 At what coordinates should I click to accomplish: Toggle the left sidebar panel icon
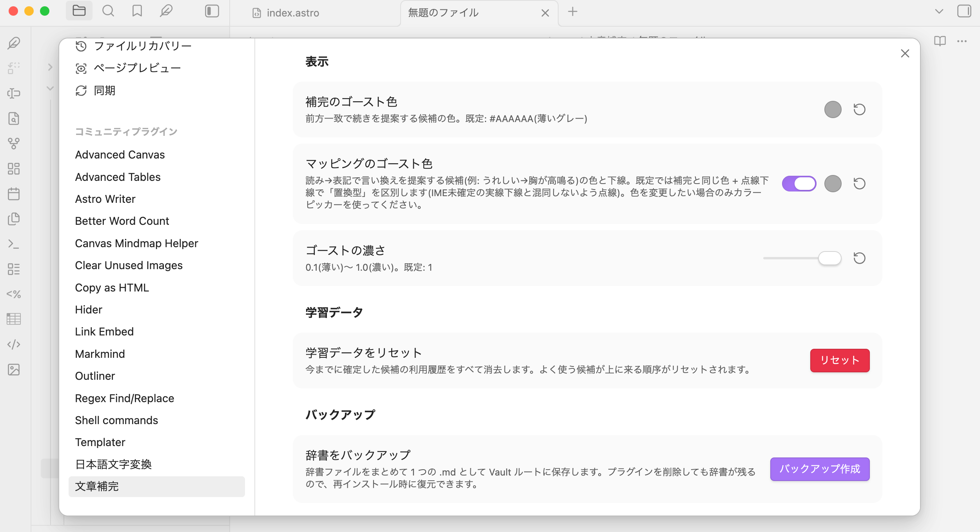(212, 11)
